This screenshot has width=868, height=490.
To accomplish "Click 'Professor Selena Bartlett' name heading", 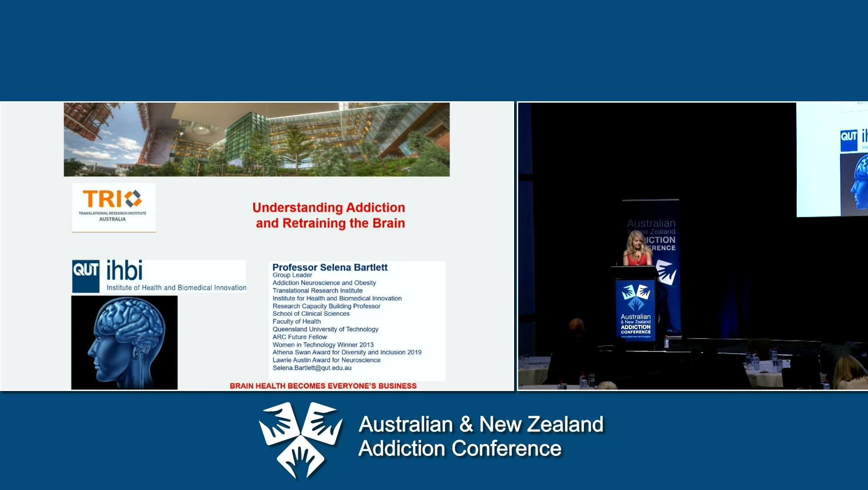I will pos(330,267).
